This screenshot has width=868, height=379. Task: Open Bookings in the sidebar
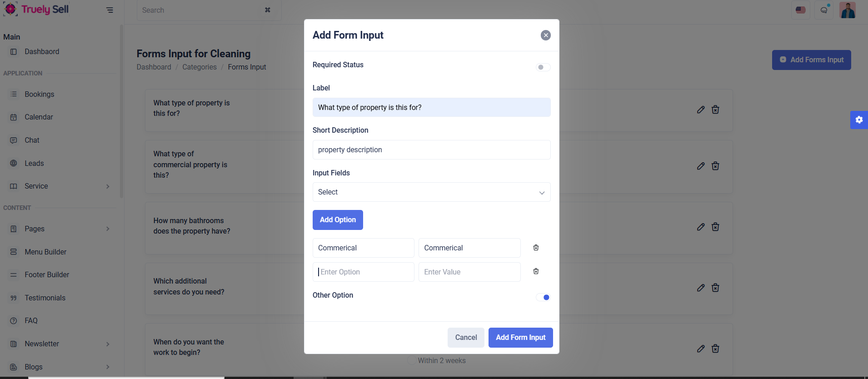(x=40, y=94)
